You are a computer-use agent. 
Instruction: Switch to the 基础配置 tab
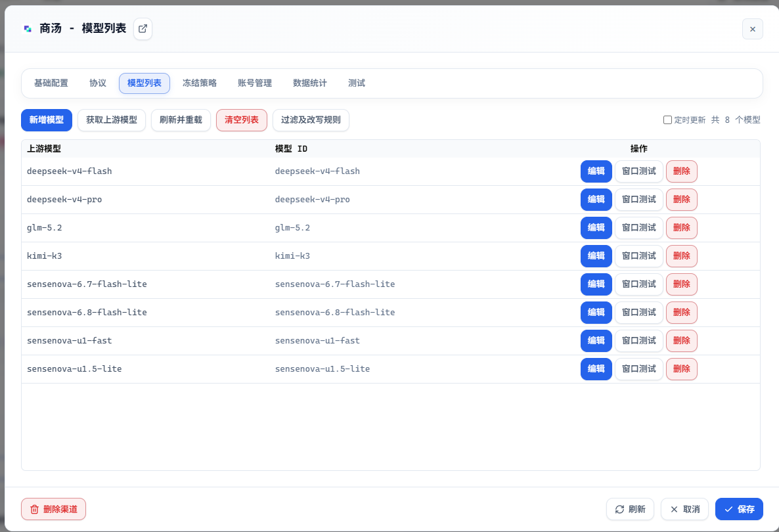51,83
